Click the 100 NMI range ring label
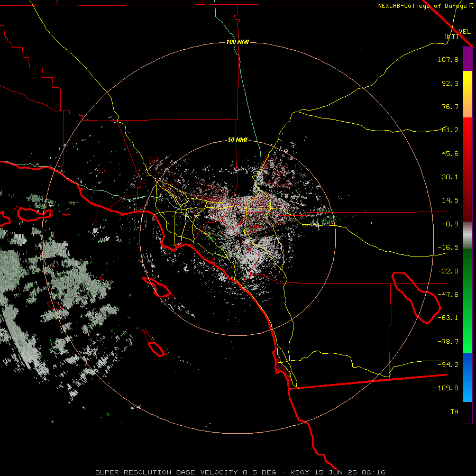The image size is (476, 476). point(237,42)
